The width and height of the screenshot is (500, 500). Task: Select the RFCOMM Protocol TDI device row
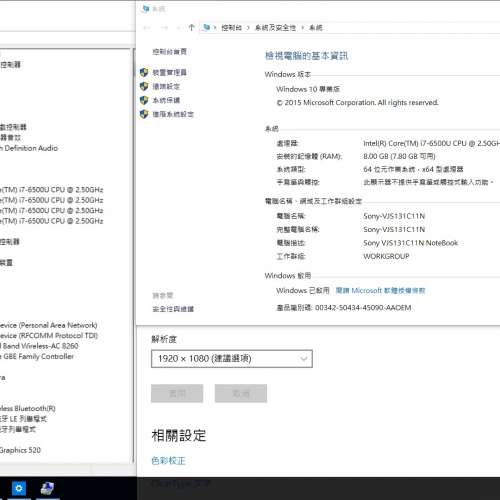[49, 335]
